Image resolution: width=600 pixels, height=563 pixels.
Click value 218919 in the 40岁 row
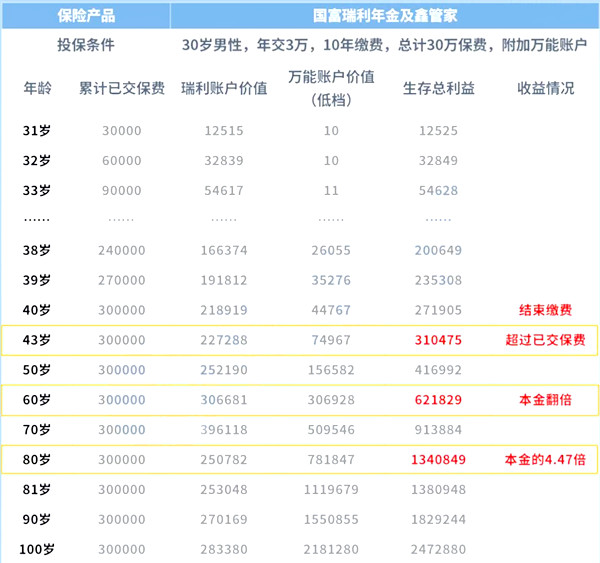click(x=224, y=310)
